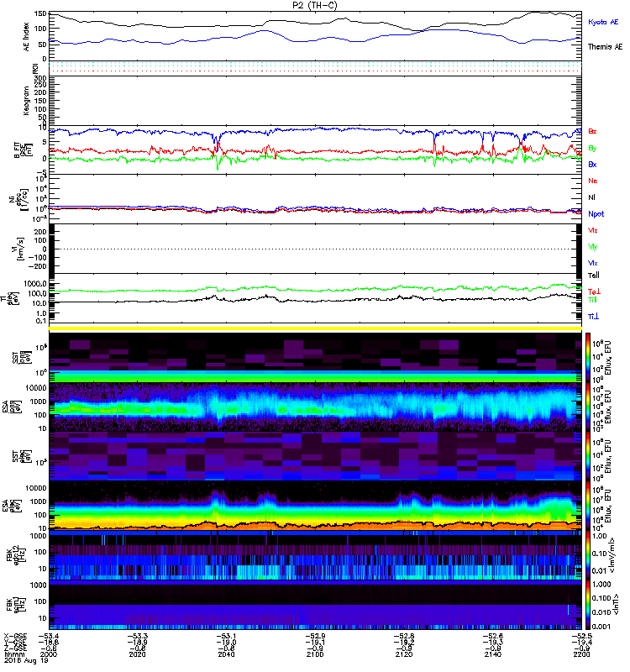Select the red "Ne" legend label

593,181
